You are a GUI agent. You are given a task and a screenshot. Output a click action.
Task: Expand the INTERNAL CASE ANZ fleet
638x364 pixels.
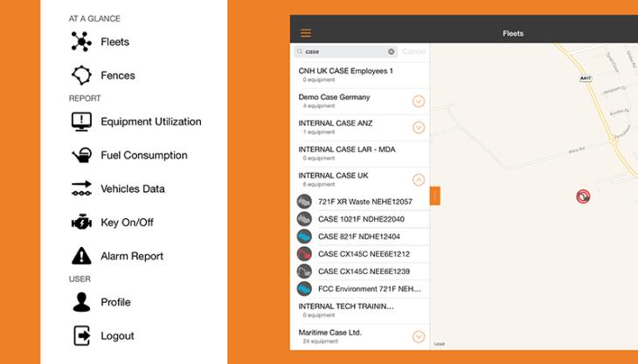coord(419,127)
